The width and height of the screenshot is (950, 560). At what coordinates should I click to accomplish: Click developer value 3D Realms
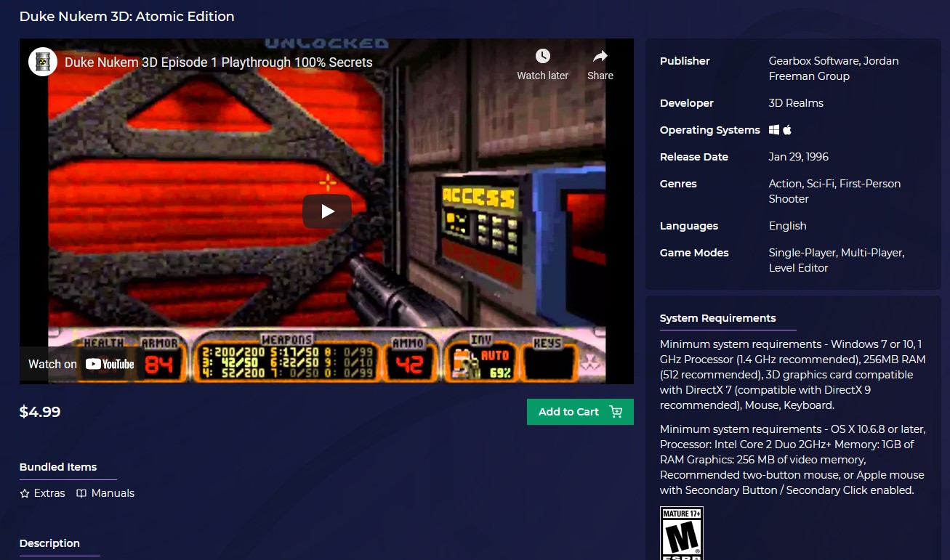[x=796, y=103]
